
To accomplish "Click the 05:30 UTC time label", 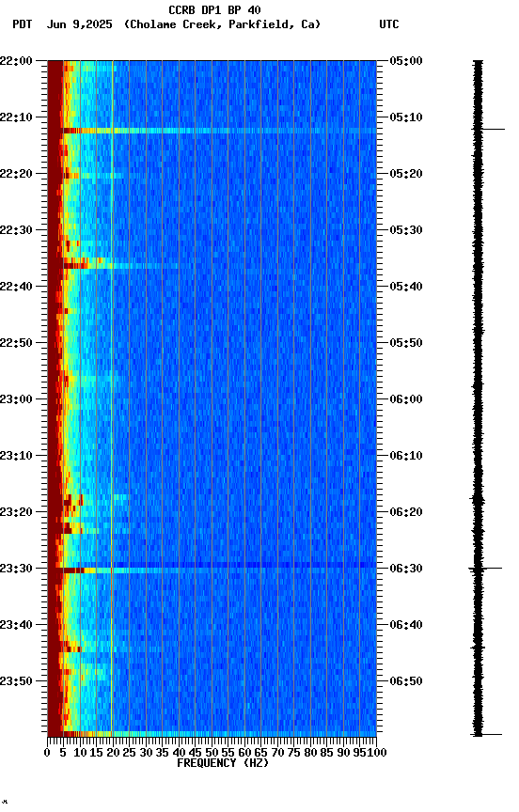I will coord(406,230).
